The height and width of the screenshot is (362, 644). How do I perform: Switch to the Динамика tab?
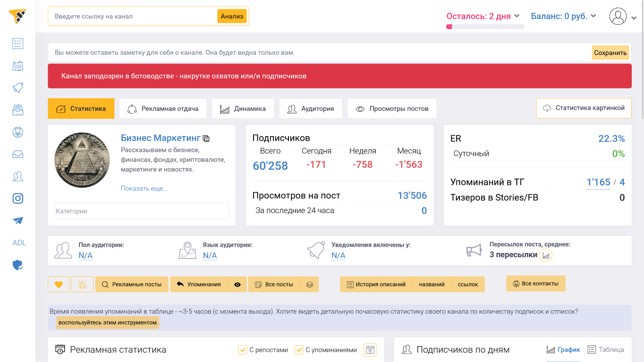[243, 109]
